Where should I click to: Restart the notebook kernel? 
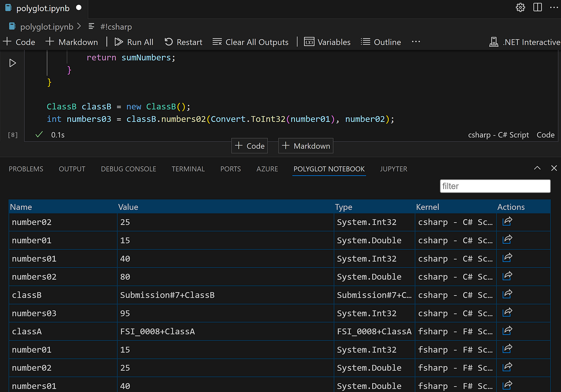point(184,42)
